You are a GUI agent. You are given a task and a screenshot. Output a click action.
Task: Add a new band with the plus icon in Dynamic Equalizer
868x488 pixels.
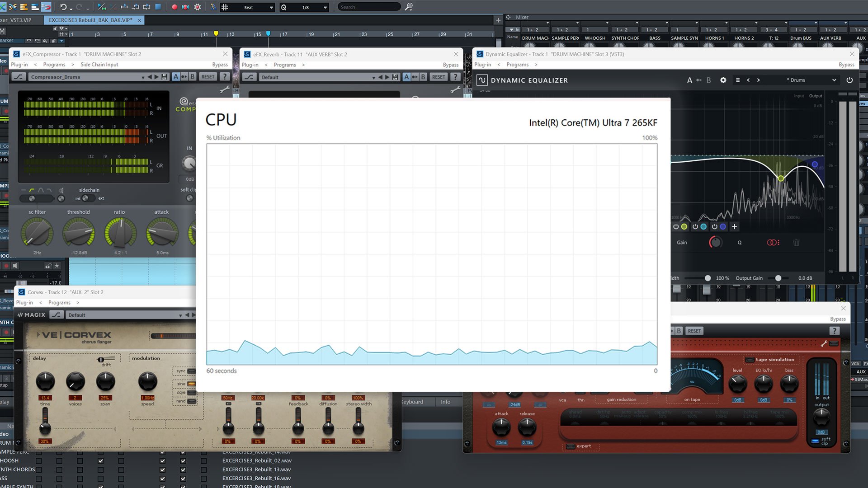click(734, 227)
